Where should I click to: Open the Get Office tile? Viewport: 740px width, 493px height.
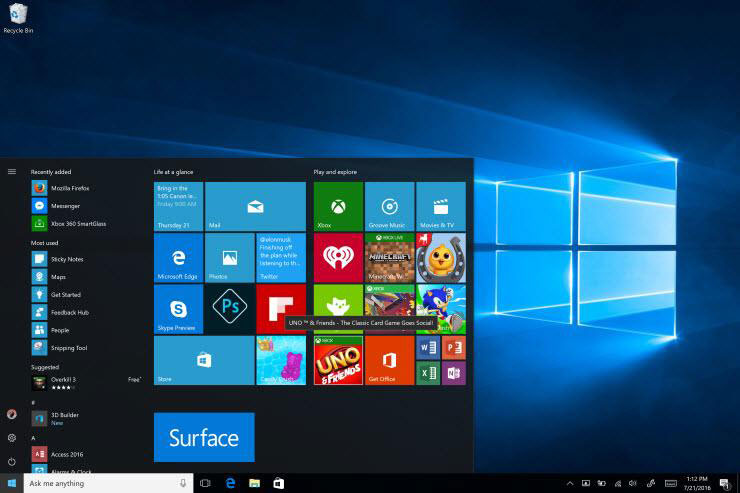click(389, 360)
